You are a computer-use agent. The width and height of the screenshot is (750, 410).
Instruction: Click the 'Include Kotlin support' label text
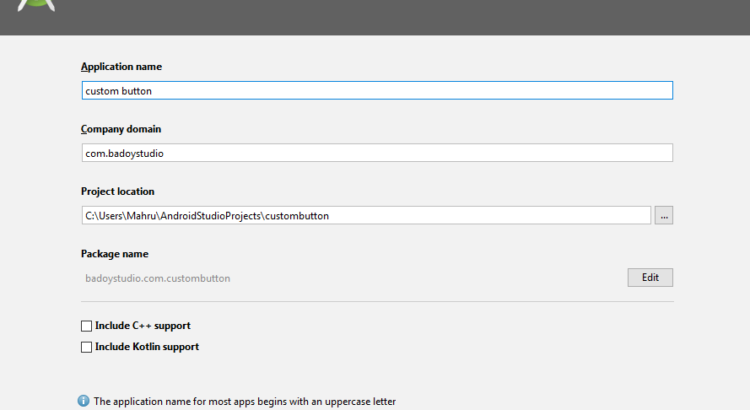(x=146, y=347)
